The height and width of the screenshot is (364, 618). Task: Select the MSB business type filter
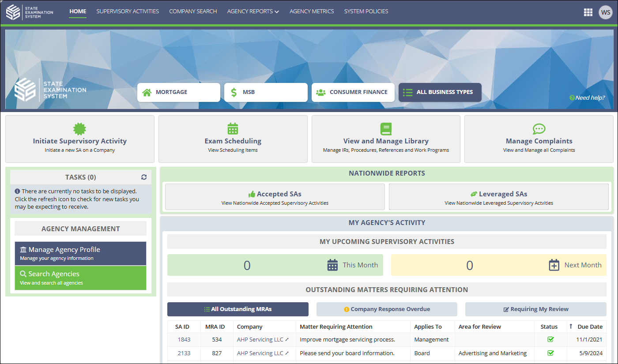[266, 92]
